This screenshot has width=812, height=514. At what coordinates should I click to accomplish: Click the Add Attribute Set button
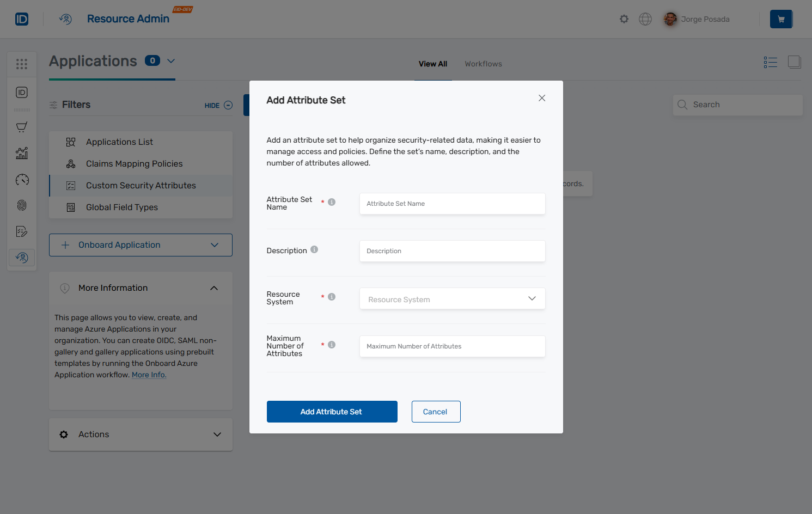tap(332, 412)
